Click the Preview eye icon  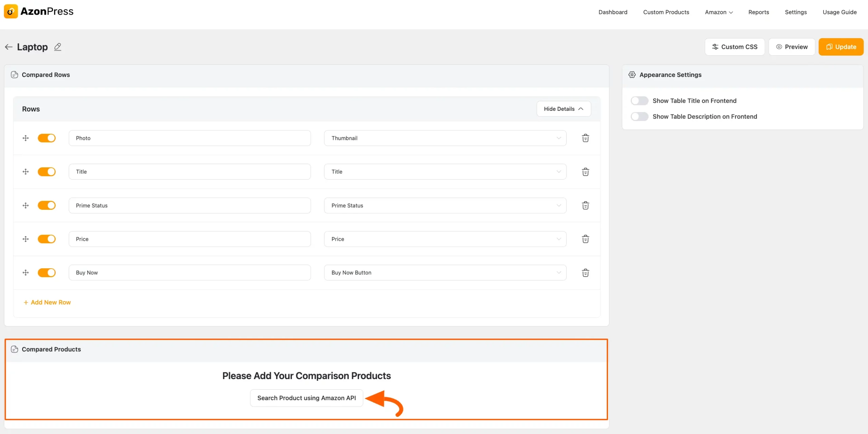coord(779,47)
